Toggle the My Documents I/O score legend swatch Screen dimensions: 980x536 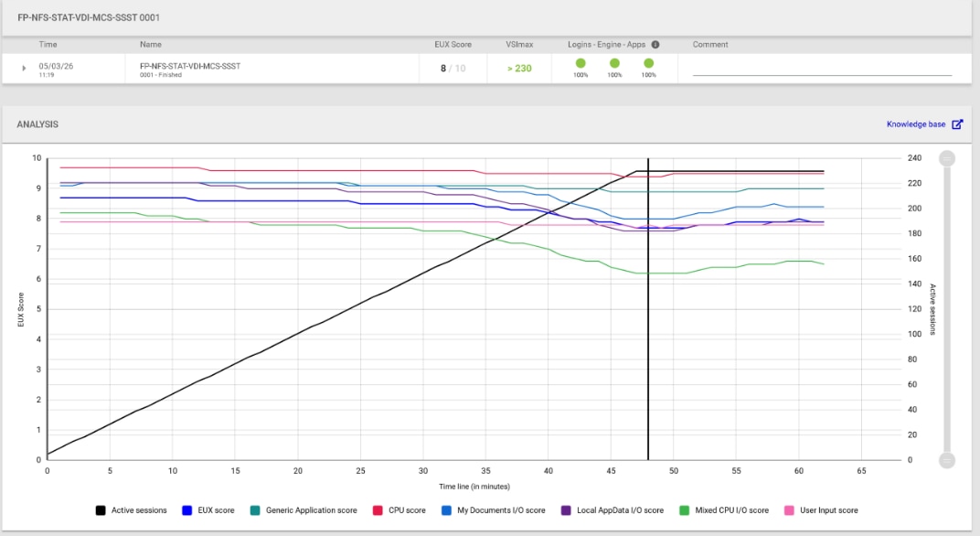click(446, 510)
